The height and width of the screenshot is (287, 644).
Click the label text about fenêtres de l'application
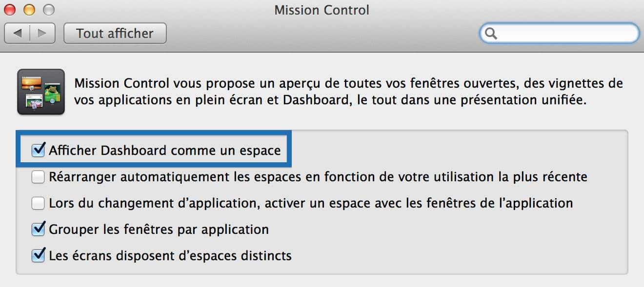(x=311, y=203)
